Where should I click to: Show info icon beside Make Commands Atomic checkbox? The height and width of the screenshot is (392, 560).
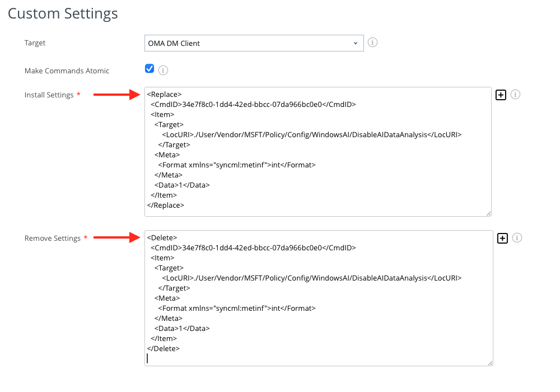click(x=164, y=71)
